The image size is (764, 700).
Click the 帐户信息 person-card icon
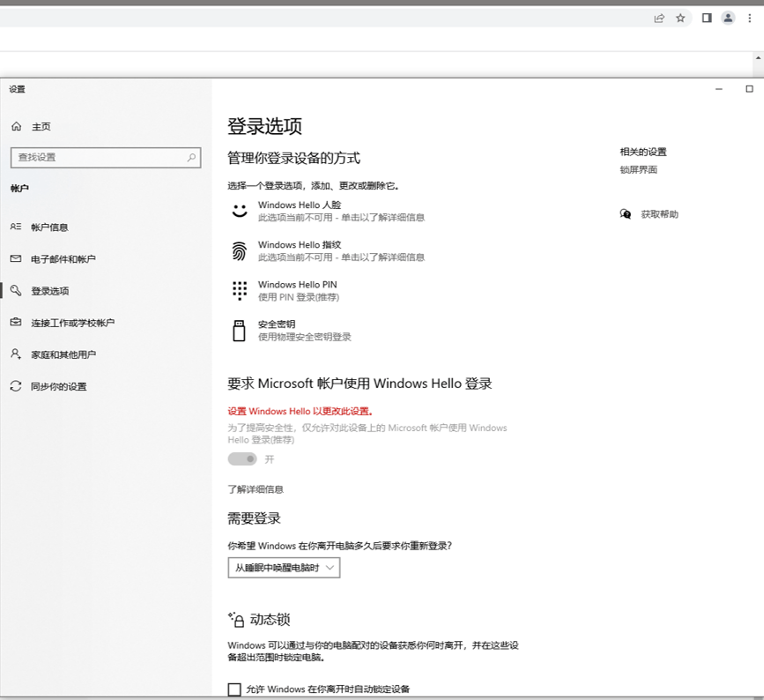pos(16,227)
